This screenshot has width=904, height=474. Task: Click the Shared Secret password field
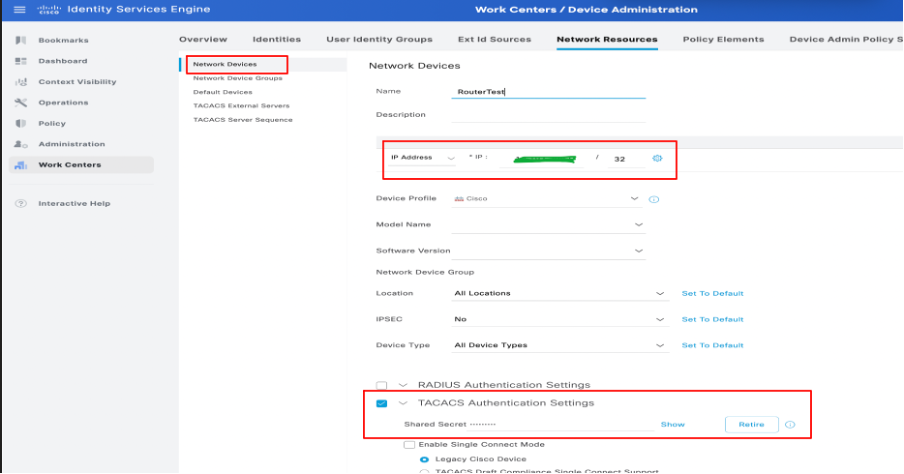tap(561, 424)
